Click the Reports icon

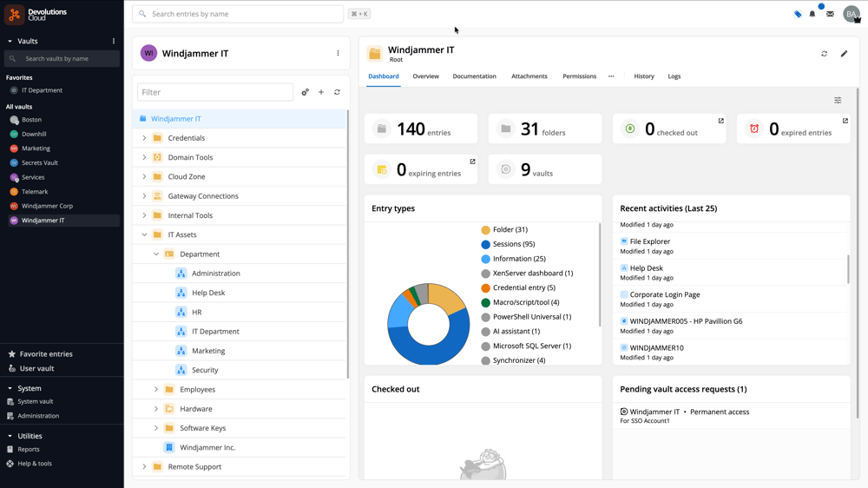pos(10,449)
